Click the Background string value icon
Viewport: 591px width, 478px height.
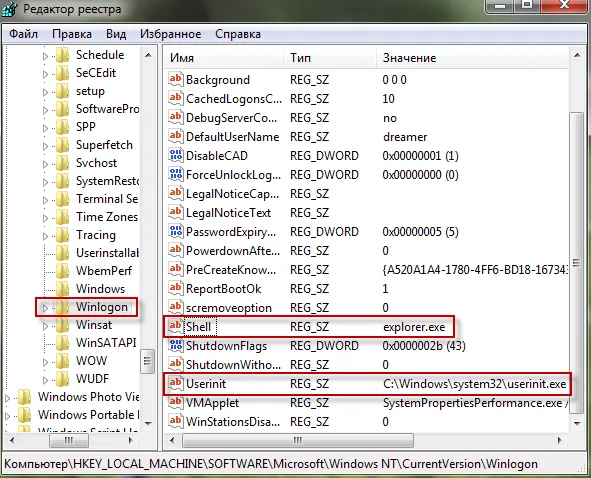pos(175,79)
